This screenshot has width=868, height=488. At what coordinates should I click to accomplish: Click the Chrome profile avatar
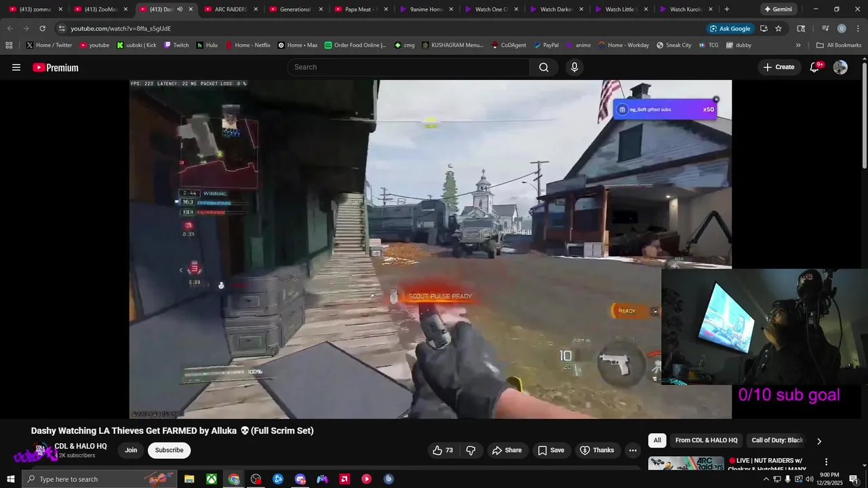[x=842, y=28]
